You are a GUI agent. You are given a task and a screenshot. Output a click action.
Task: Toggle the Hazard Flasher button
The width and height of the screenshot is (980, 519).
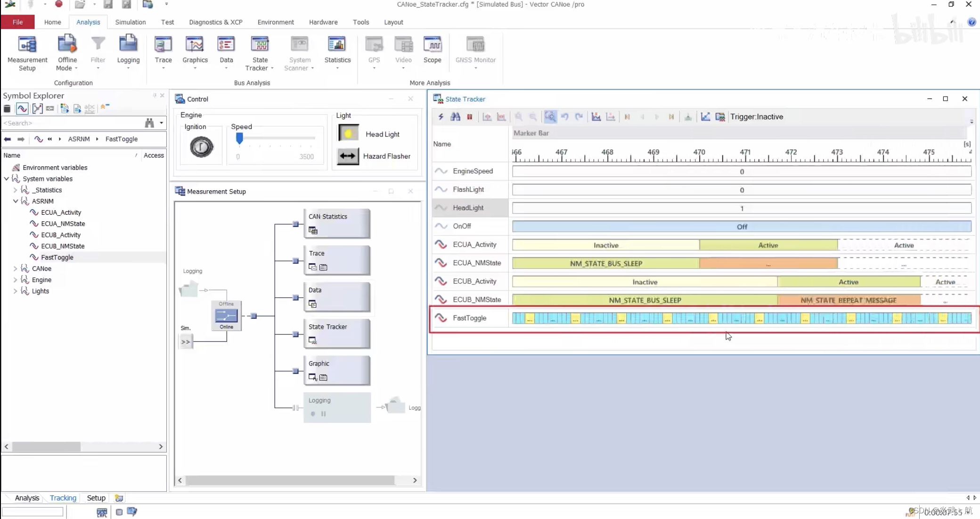[x=349, y=156]
